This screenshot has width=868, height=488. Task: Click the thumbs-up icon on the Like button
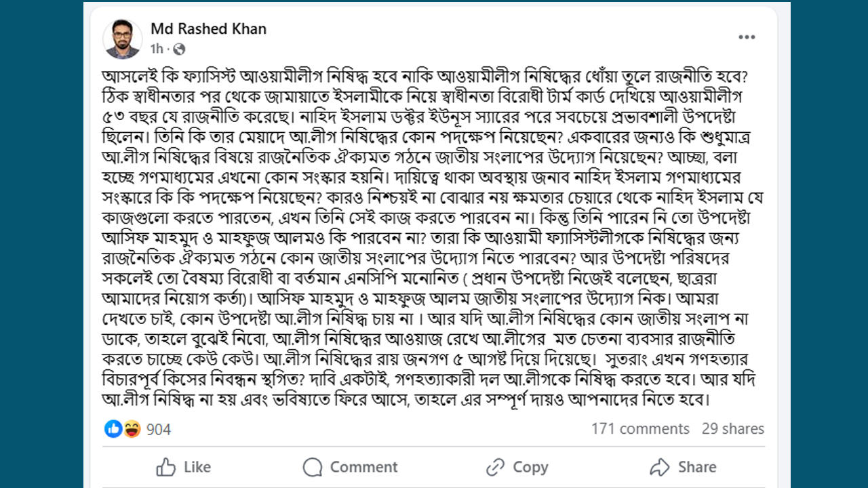click(x=166, y=467)
